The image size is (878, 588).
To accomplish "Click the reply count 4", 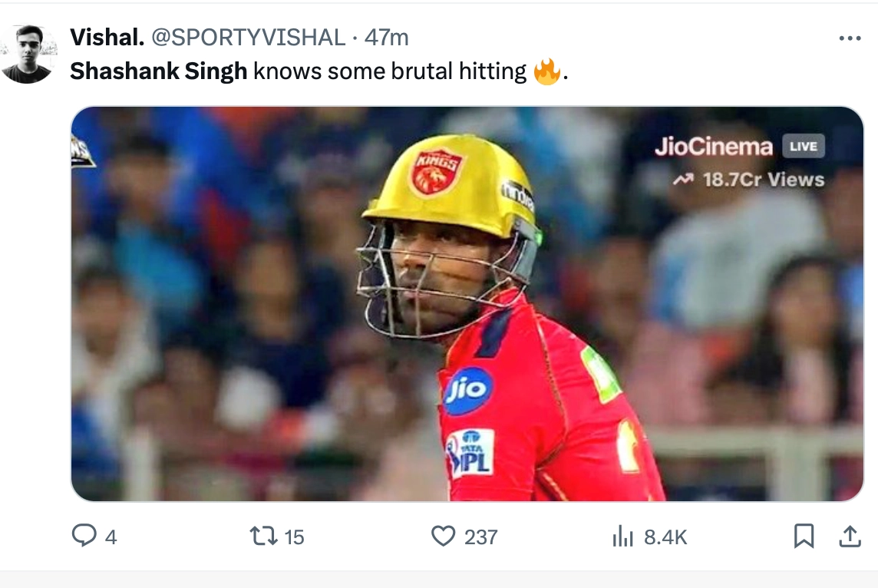I will [111, 537].
